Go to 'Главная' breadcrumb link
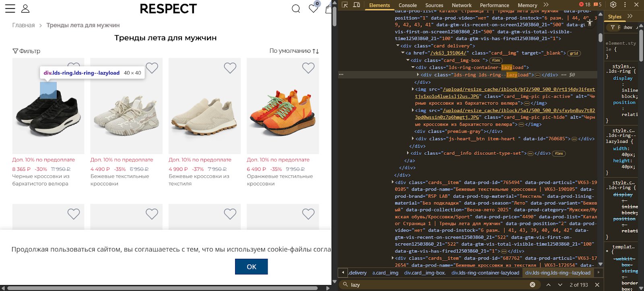The width and height of the screenshot is (644, 291). coord(23,25)
